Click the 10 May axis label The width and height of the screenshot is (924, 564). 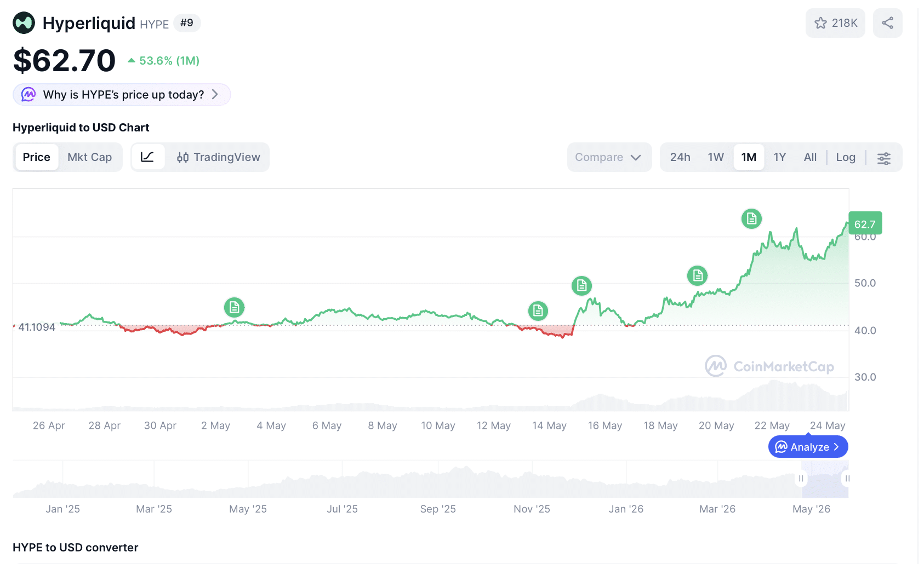click(438, 425)
